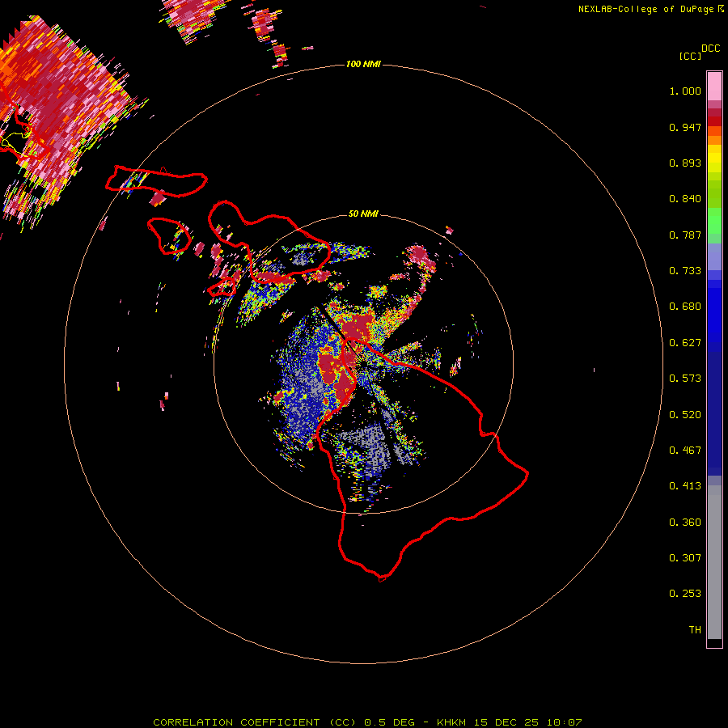Click the 0.307 scale value

(x=685, y=558)
